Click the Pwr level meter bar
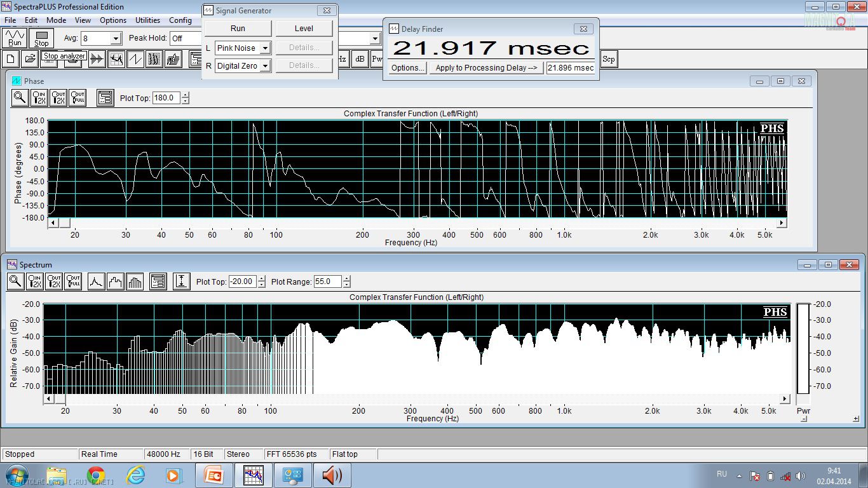 point(804,349)
